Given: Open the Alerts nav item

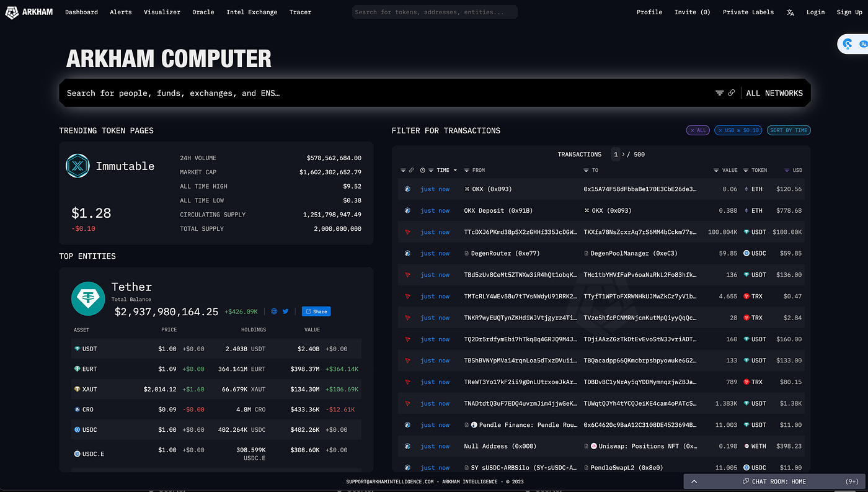Looking at the screenshot, I should [121, 12].
